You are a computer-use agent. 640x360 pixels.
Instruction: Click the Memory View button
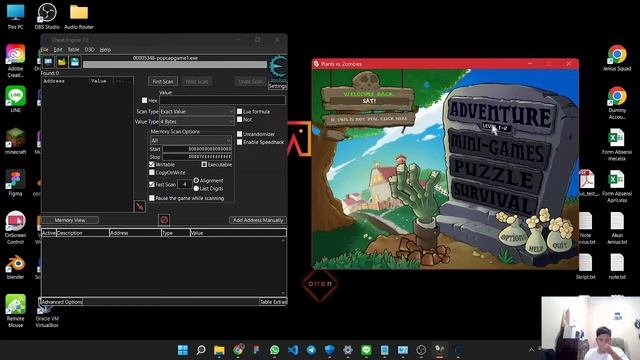70,220
